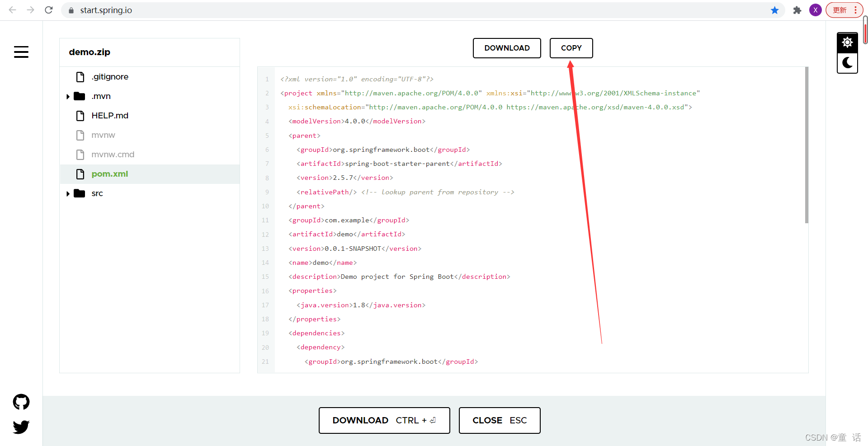Reload the page with refresh icon
Viewport: 868px width, 446px height.
(x=49, y=10)
